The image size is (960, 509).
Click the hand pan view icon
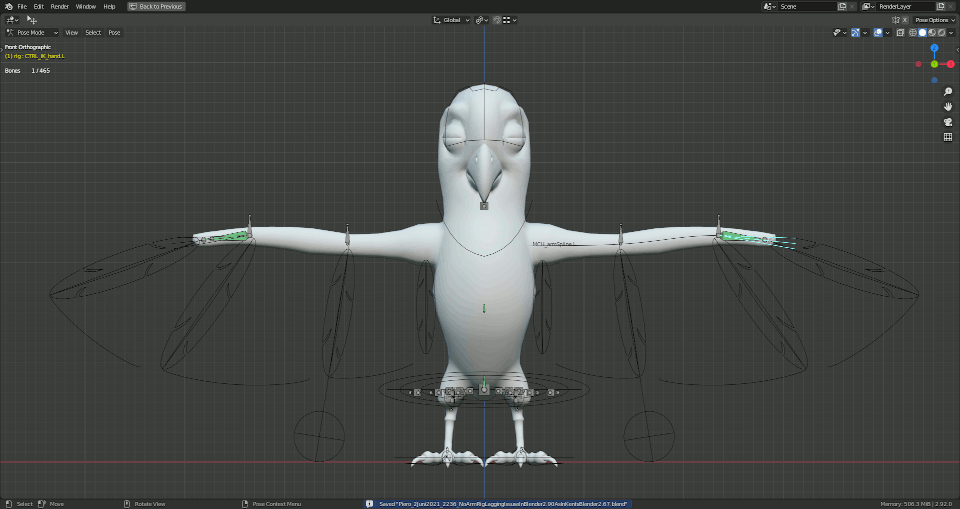tap(948, 107)
